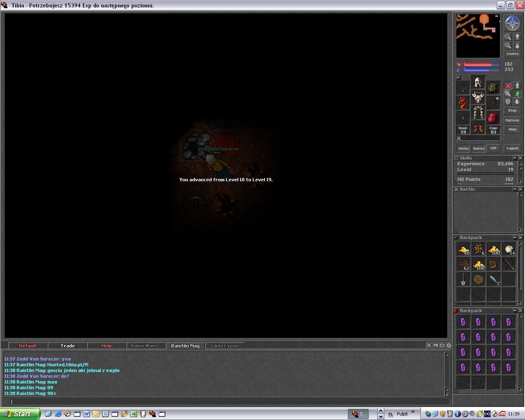This screenshot has height=420, width=525.
Task: Select the leather boots slot
Action: pos(478,128)
